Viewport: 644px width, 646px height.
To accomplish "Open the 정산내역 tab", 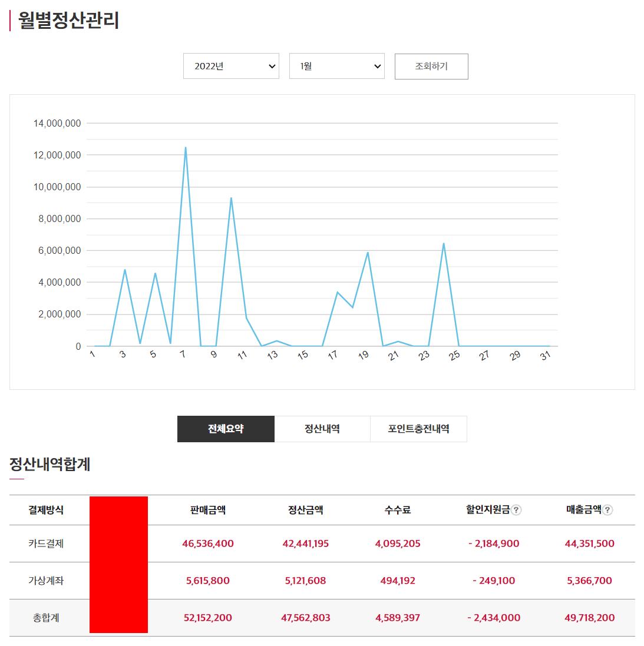I will 322,429.
